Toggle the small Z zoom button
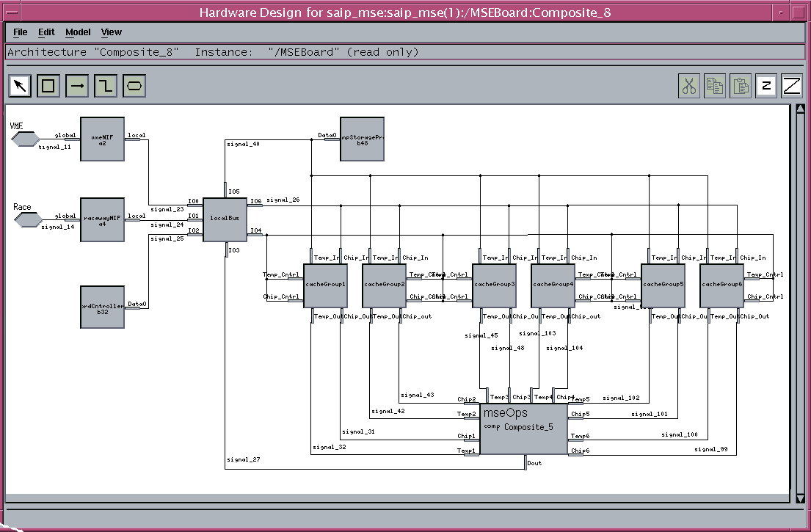Screen dimensions: 811x532 click(x=766, y=86)
